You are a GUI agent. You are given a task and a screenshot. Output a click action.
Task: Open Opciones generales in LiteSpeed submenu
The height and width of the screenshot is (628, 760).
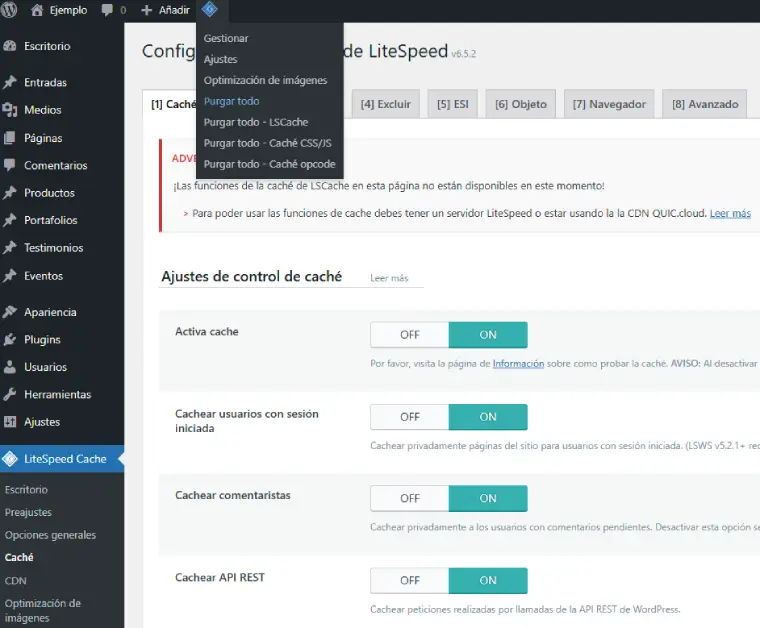pos(50,535)
